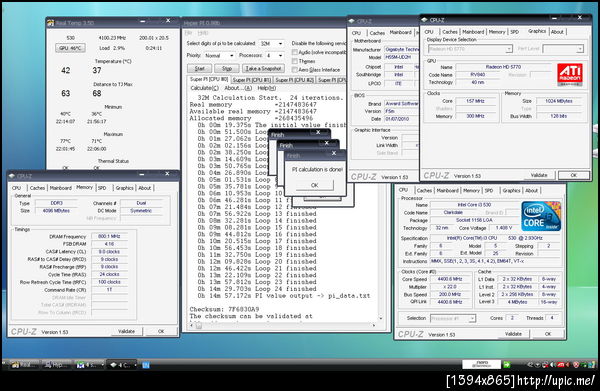Click '4096 MBytes' memory size value
The image size is (600, 391).
click(56, 211)
